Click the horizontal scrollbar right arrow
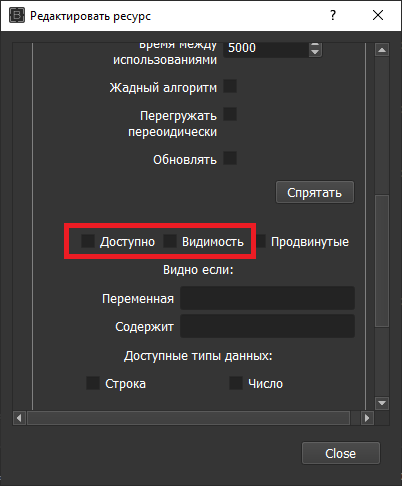Viewport: 402px width, 486px height. pos(367,418)
